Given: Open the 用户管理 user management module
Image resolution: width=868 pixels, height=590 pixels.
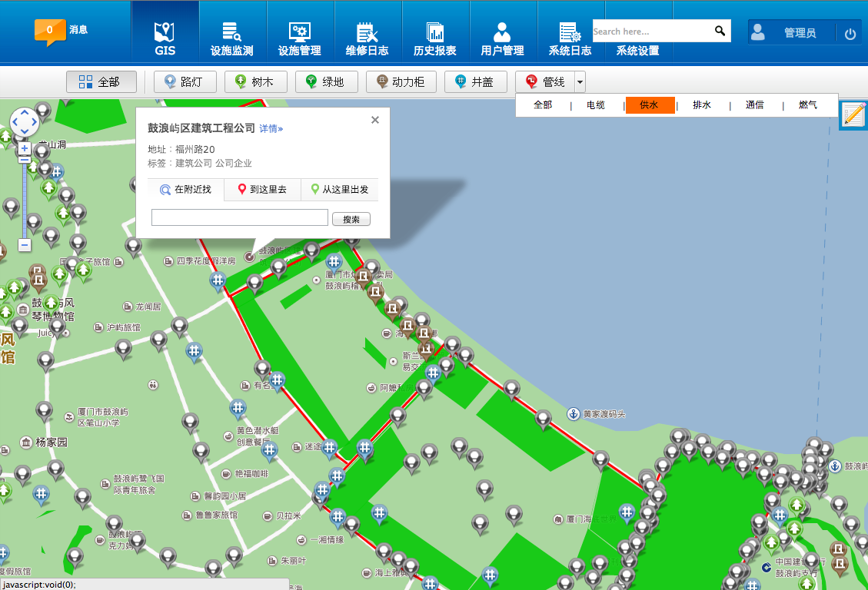Looking at the screenshot, I should [x=503, y=31].
